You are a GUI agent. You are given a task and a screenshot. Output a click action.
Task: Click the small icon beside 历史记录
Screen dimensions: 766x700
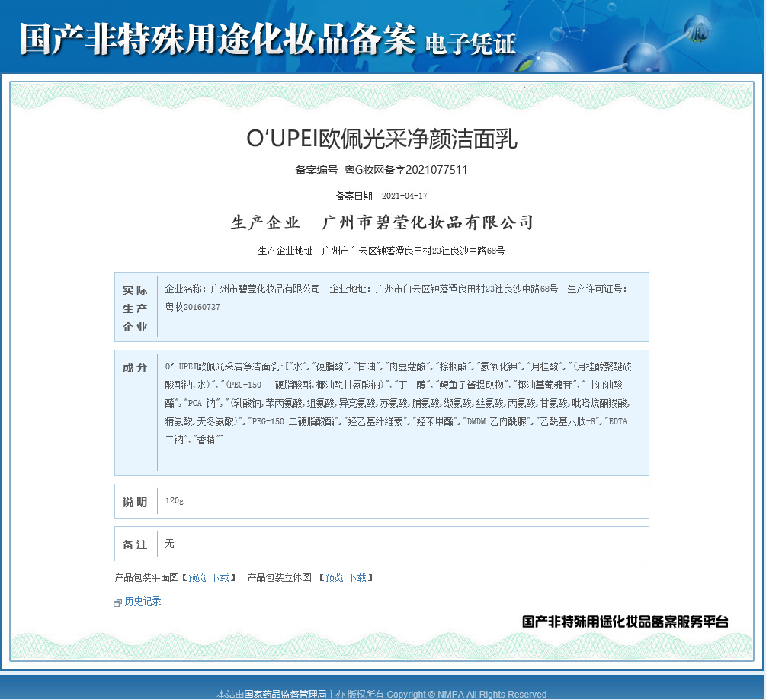(117, 603)
